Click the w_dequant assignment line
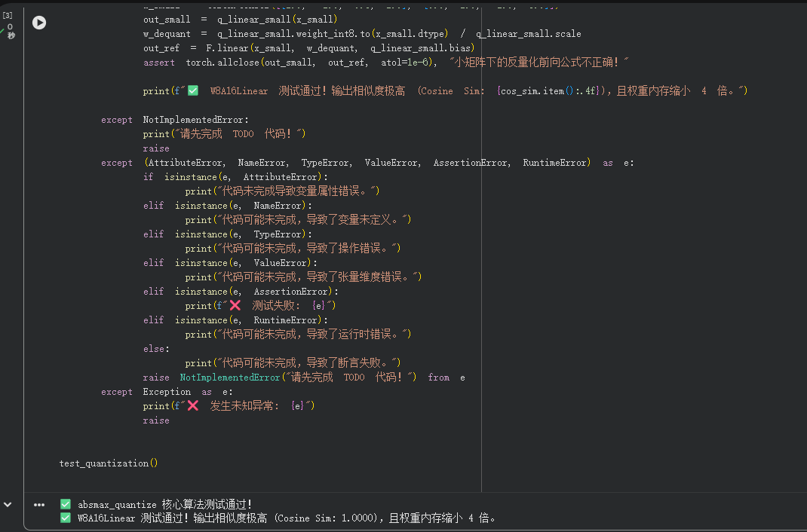Viewport: 807px width, 532px height. click(x=362, y=33)
